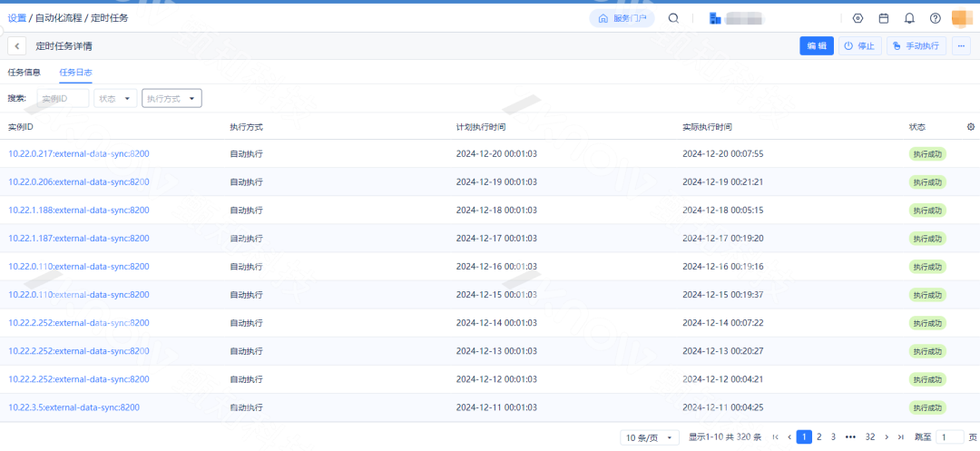
Task: Click the blue 编辑 button
Action: point(816,46)
